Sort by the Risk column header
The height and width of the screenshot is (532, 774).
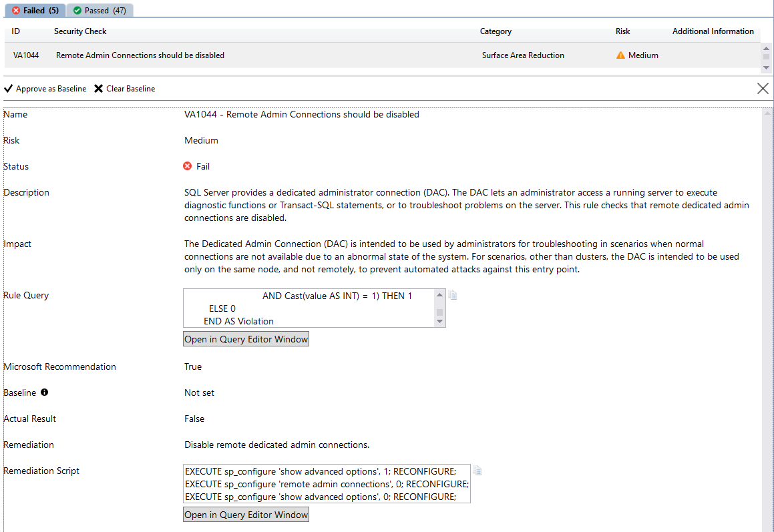(x=622, y=31)
